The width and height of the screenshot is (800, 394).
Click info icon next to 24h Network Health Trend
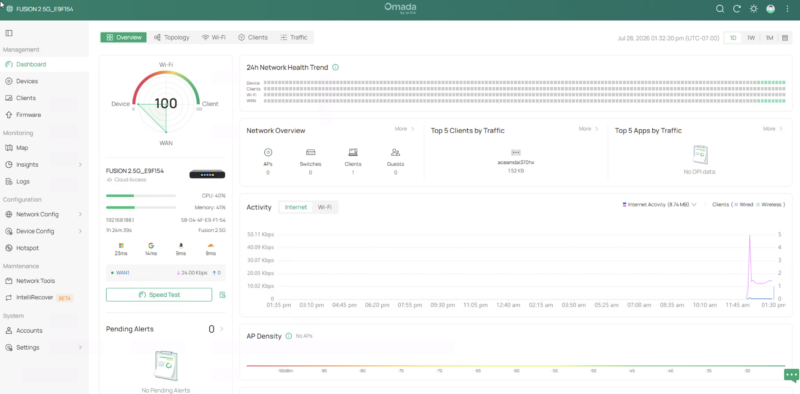pyautogui.click(x=335, y=67)
